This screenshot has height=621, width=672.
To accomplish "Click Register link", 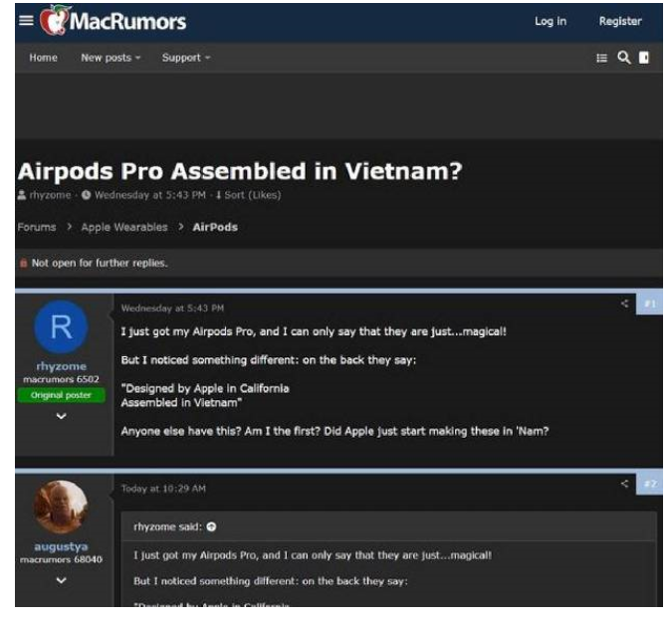I will (620, 21).
